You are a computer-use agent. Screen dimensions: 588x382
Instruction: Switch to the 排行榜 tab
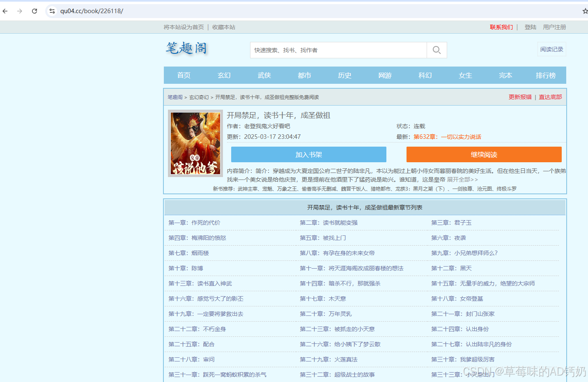point(546,75)
